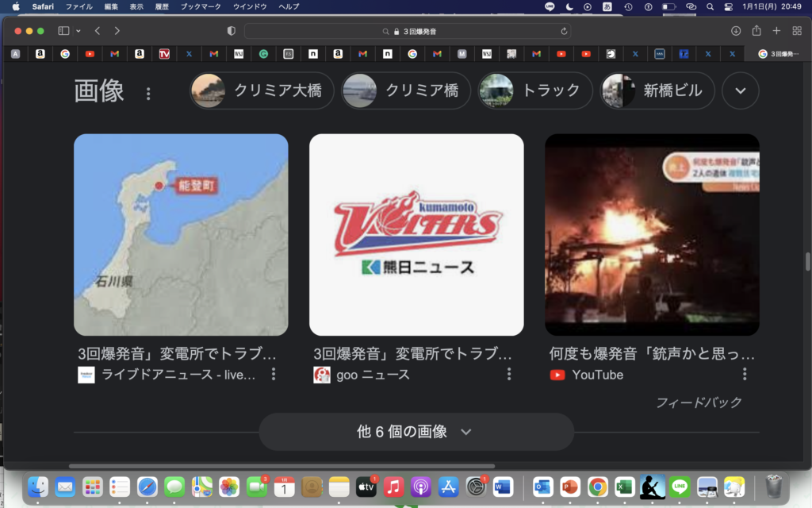This screenshot has width=812, height=508.
Task: Open more options beside 画像 heading
Action: click(x=147, y=94)
